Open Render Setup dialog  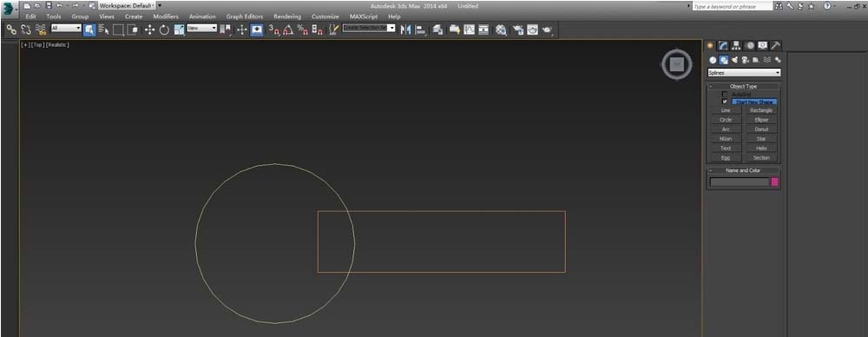click(518, 30)
